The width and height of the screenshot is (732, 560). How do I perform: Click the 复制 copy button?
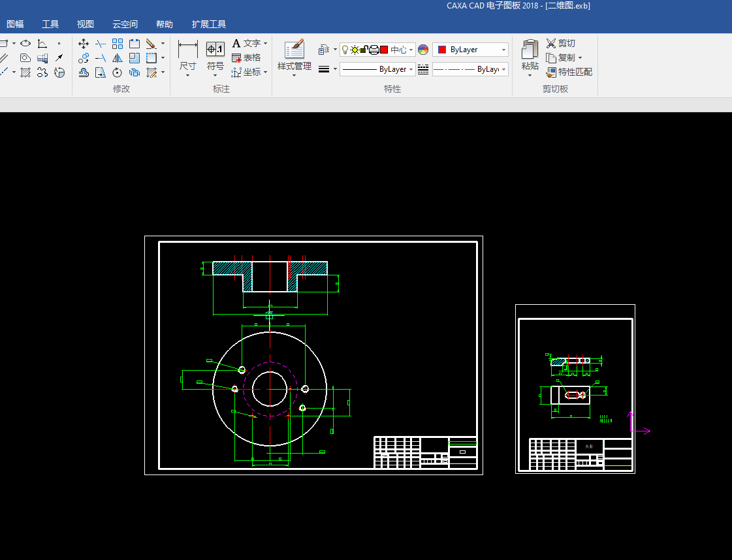tap(561, 58)
